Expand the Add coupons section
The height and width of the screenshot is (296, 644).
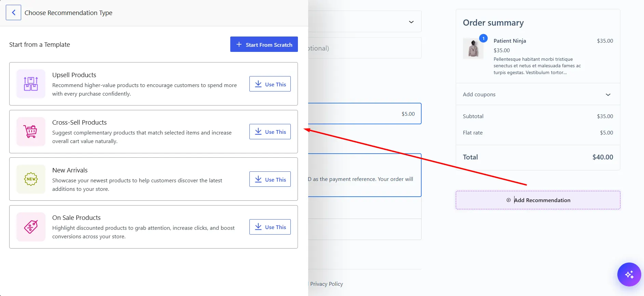click(538, 94)
